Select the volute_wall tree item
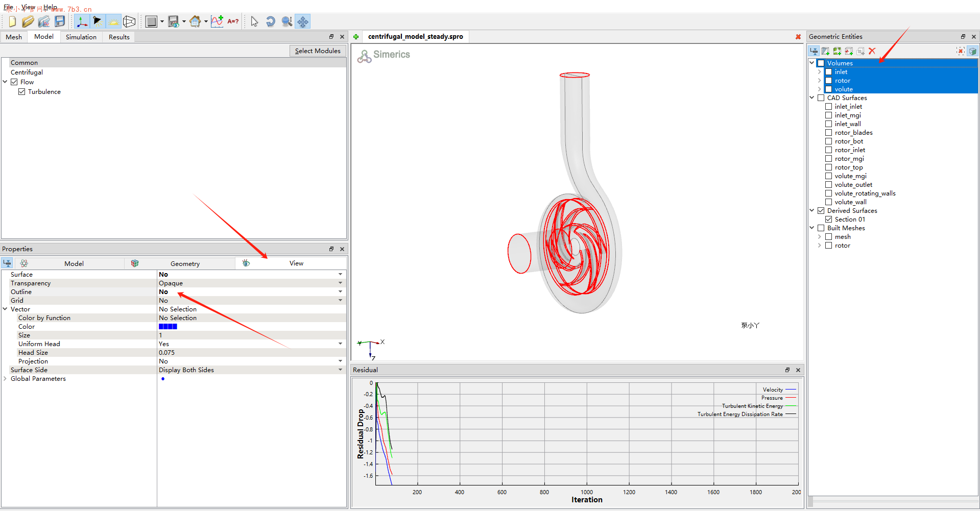This screenshot has width=980, height=511. (x=851, y=202)
